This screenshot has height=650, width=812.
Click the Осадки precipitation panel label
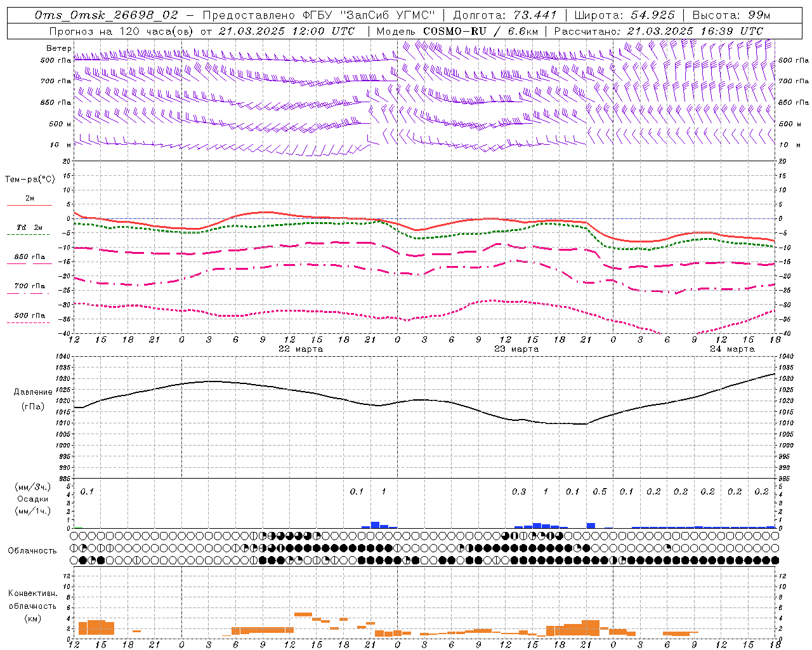32,499
